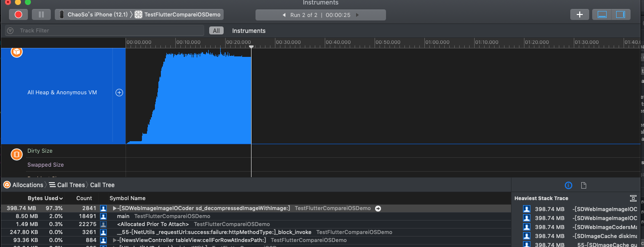Image resolution: width=644 pixels, height=247 pixels.
Task: Click the user icon in the 2841 count row
Action: point(103,208)
